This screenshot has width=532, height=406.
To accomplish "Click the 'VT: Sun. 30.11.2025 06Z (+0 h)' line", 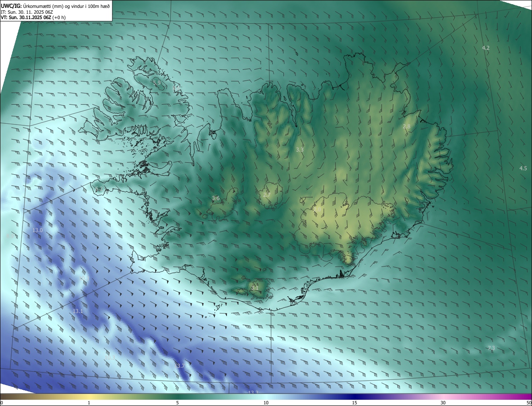I will pyautogui.click(x=33, y=17).
